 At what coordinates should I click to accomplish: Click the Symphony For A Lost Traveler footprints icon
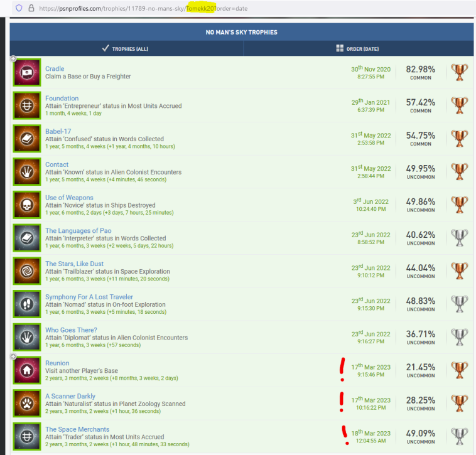pos(27,304)
